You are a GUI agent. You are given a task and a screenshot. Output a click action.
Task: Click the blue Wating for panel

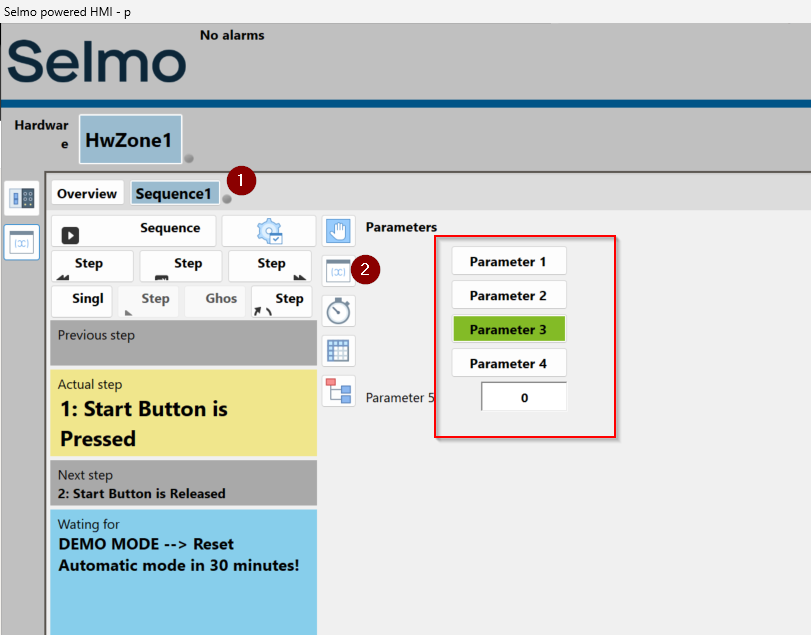tap(184, 572)
